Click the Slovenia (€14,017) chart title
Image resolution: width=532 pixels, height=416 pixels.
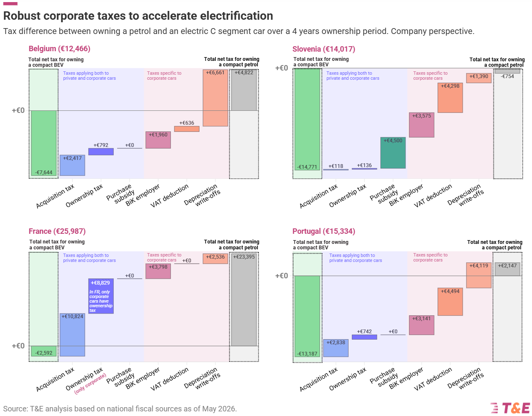coord(324,49)
